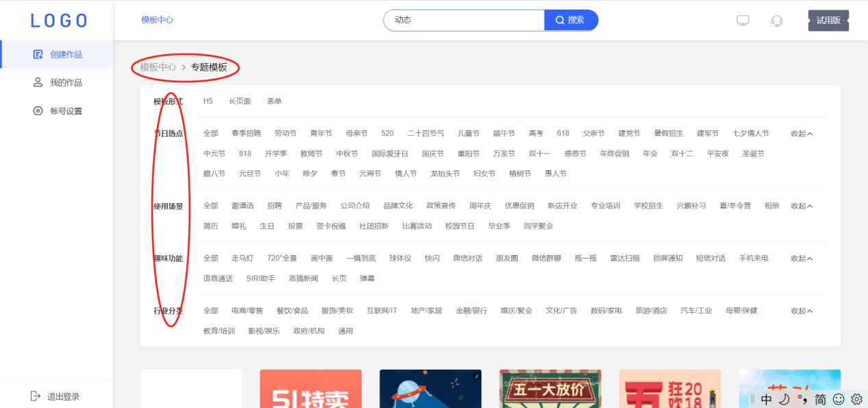Click the 我的作品 person icon
Screen dimensions: 868x408
point(38,82)
